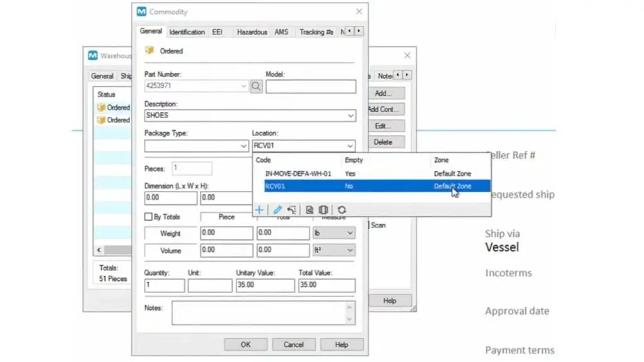
Task: Enable the By Totals checkbox
Action: pyautogui.click(x=148, y=217)
